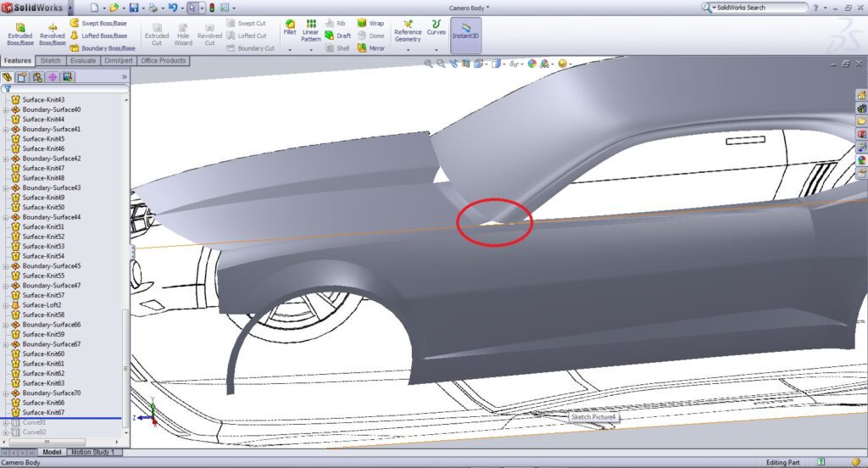Image resolution: width=868 pixels, height=468 pixels.
Task: Switch to the Sketch tab
Action: 51,61
